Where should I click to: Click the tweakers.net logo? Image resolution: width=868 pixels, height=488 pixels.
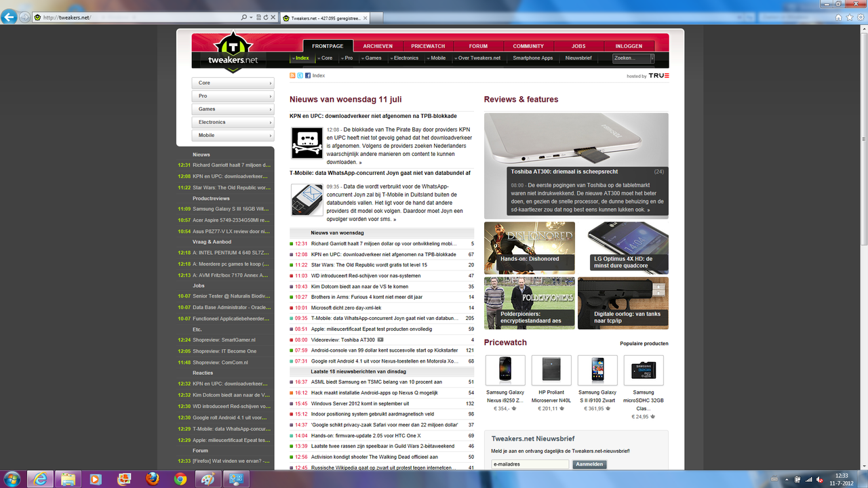[x=233, y=52]
